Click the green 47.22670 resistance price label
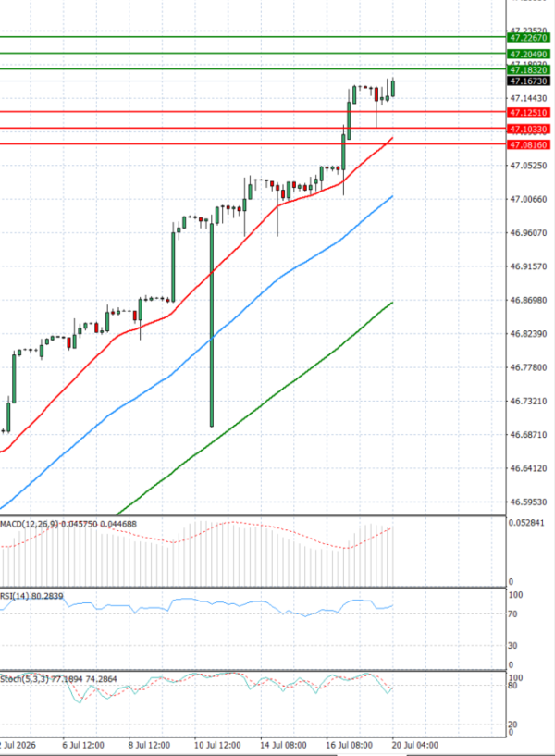This screenshot has height=756, width=555. point(528,38)
